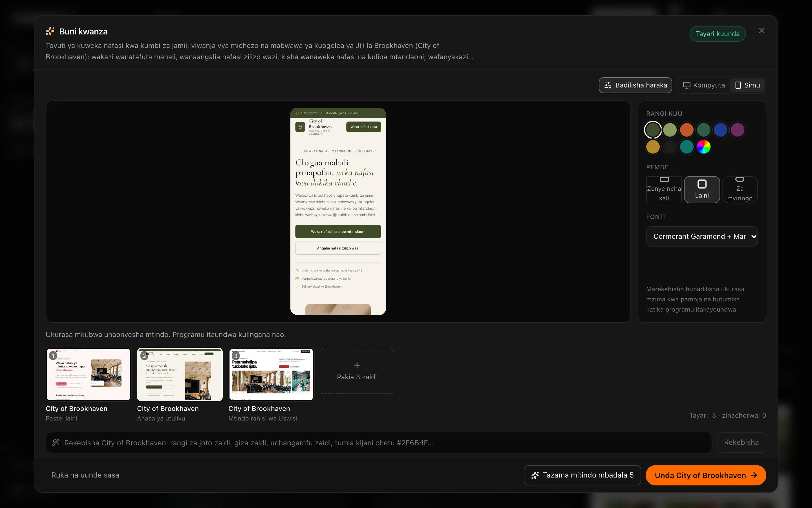Select Mtindo rahisi wa Uswisi thumbnail
The height and width of the screenshot is (508, 812).
point(271,375)
